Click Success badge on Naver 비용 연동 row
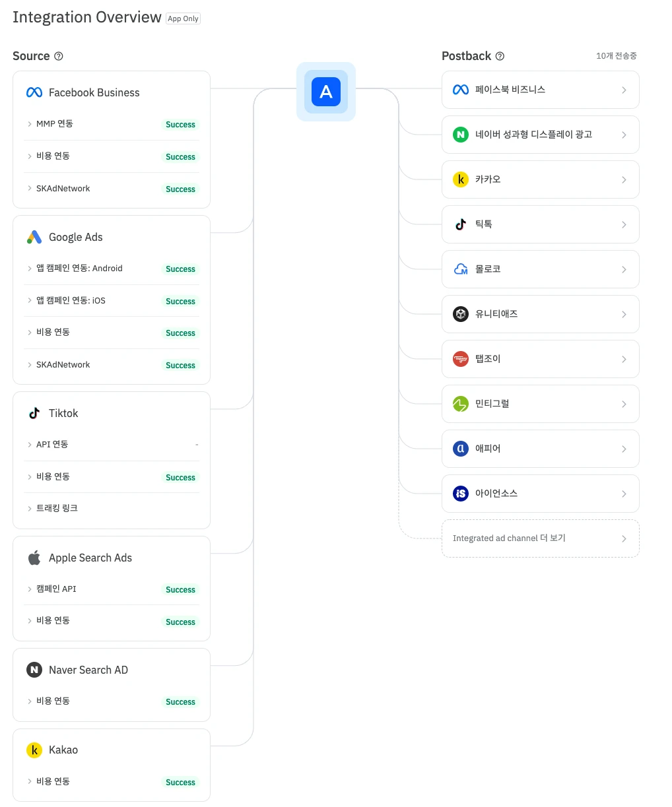Image resolution: width=672 pixels, height=807 pixels. click(180, 702)
